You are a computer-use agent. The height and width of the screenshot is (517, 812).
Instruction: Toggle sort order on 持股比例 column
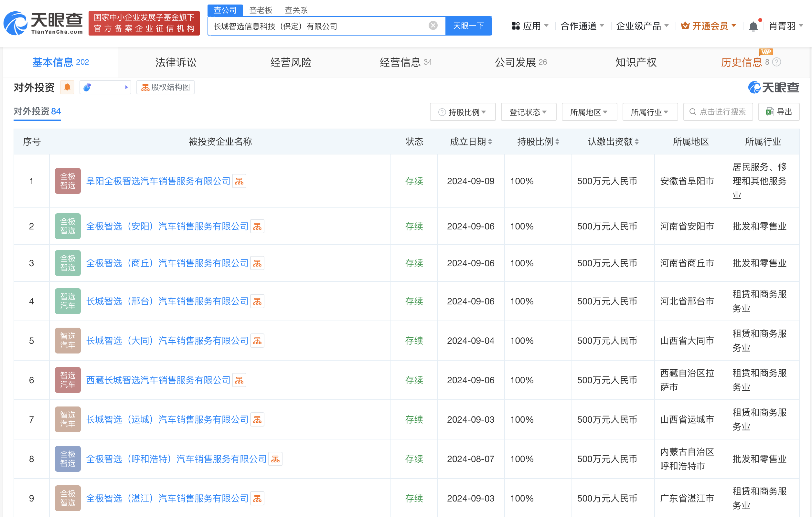(558, 142)
